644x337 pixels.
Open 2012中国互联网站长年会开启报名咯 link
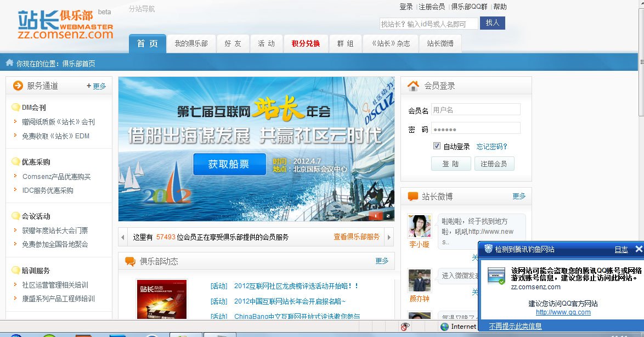(x=290, y=301)
